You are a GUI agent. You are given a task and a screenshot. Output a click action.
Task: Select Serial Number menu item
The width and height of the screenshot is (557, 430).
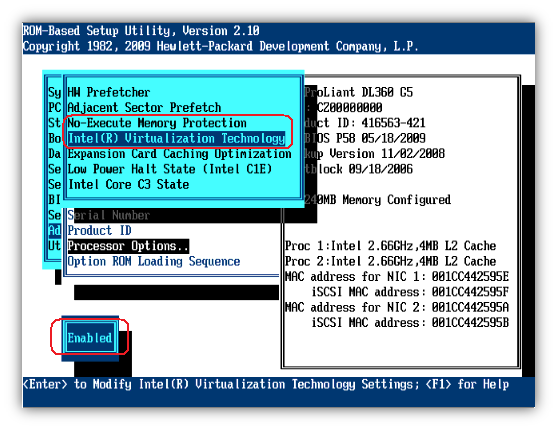pyautogui.click(x=109, y=215)
